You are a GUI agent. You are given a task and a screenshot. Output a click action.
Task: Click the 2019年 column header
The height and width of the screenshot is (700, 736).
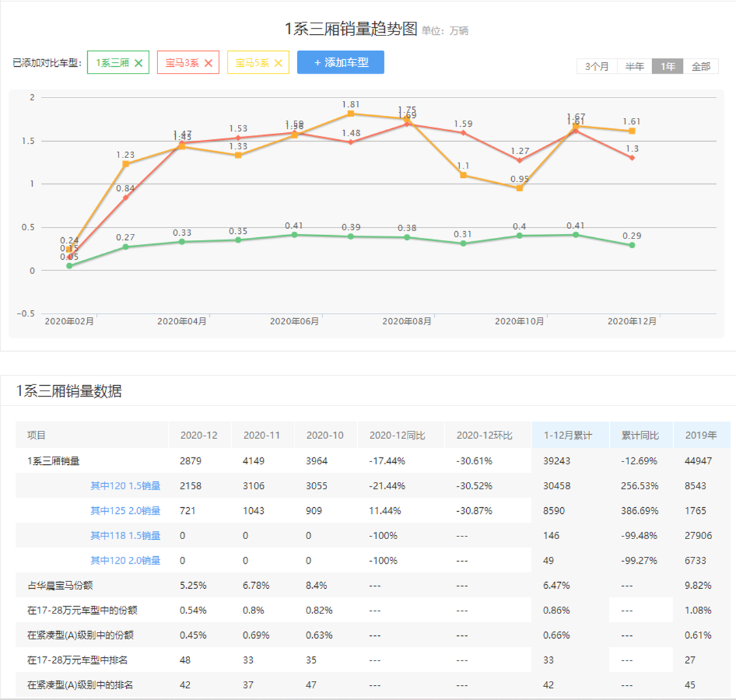(701, 435)
